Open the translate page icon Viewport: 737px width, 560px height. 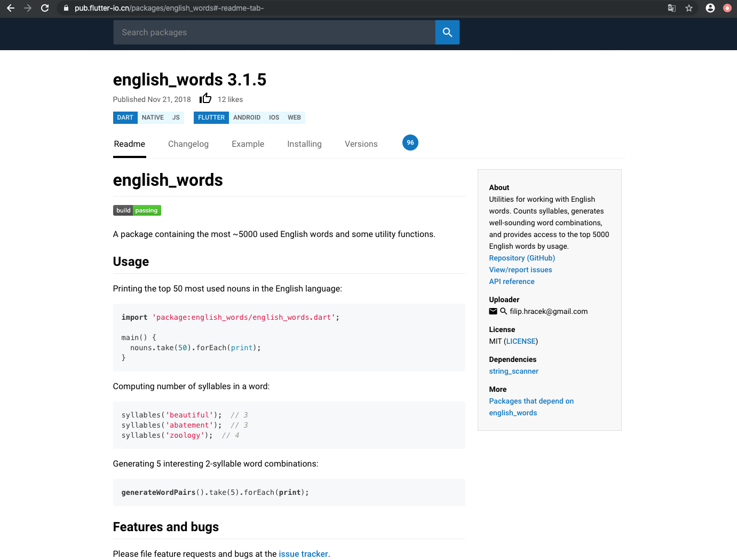(672, 8)
